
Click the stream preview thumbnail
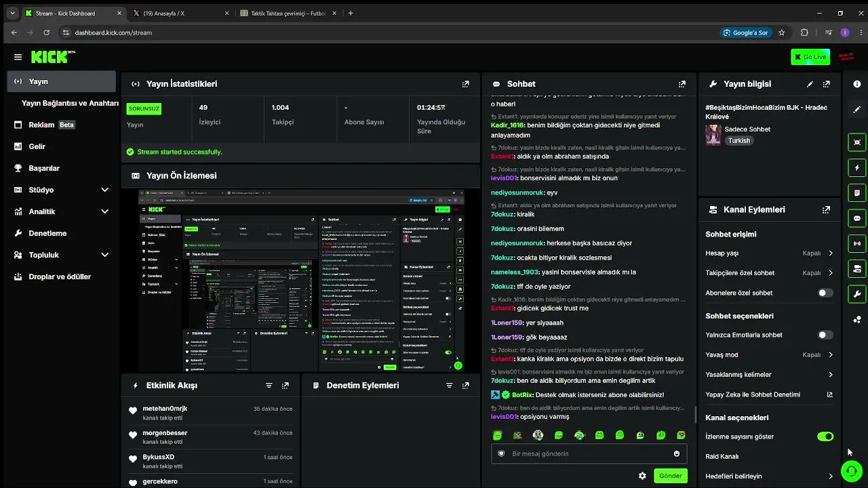tap(301, 280)
